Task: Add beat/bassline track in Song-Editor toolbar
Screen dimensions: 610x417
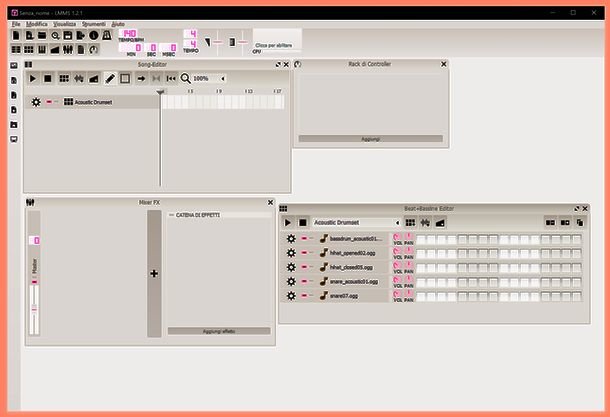Action: point(64,79)
